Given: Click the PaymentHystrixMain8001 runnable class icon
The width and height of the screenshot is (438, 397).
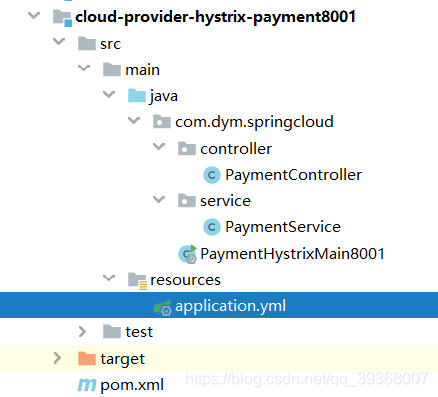Looking at the screenshot, I should tap(188, 254).
